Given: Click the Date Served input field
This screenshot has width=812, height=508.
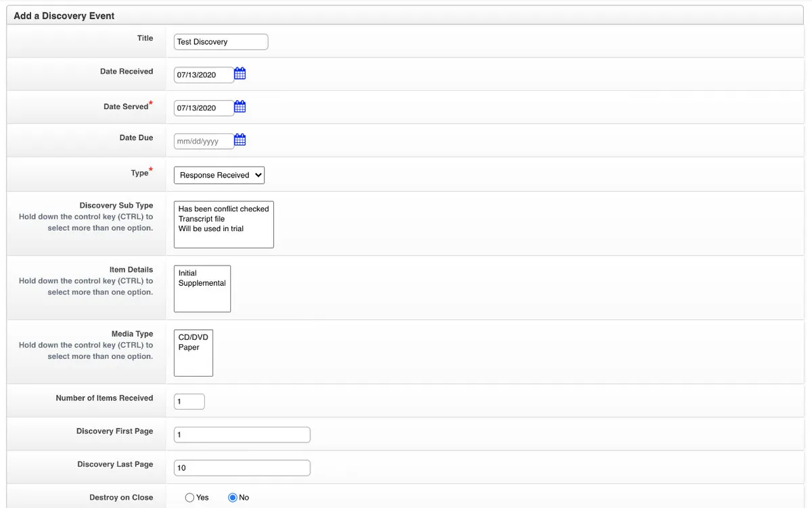Looking at the screenshot, I should point(204,108).
